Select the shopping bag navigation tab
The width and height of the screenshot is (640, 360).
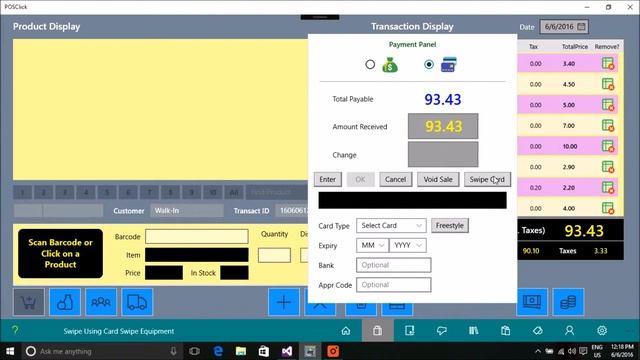click(378, 331)
